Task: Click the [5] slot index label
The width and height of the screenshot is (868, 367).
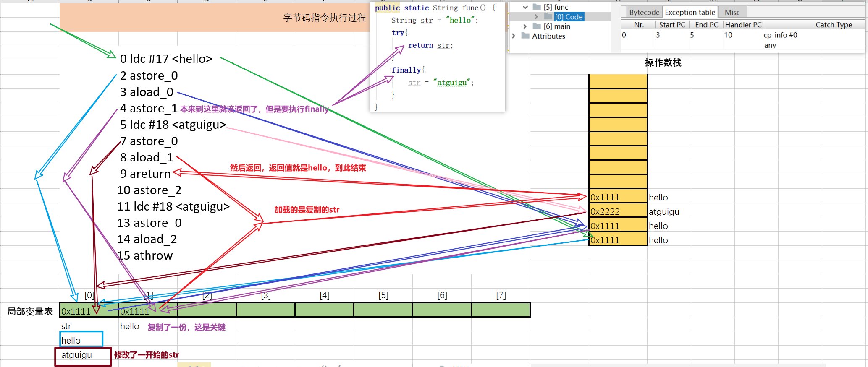Action: [383, 295]
